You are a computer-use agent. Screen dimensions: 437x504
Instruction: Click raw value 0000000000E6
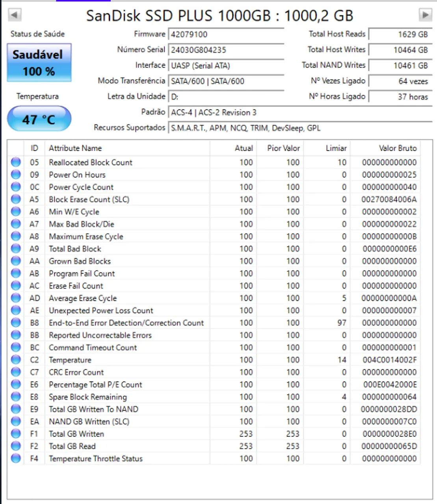pyautogui.click(x=389, y=249)
